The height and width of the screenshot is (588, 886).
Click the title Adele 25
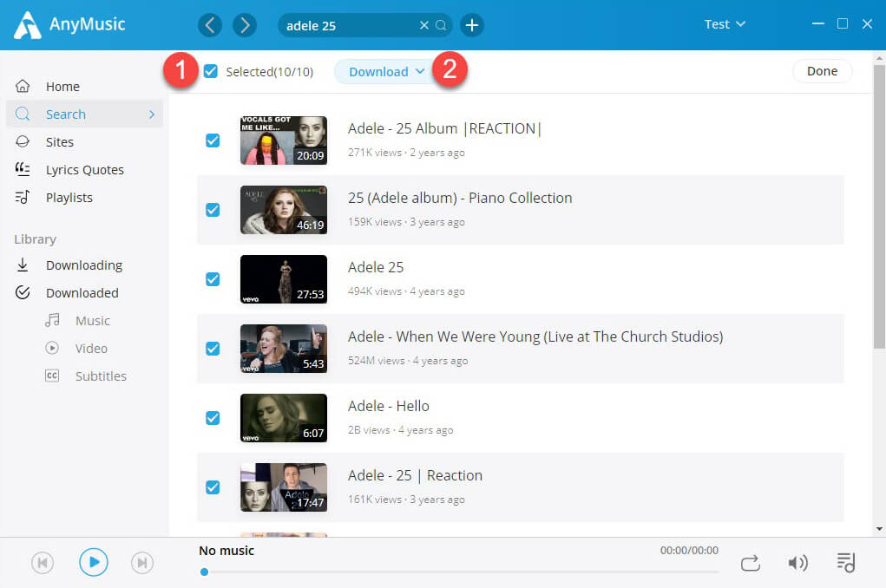376,267
